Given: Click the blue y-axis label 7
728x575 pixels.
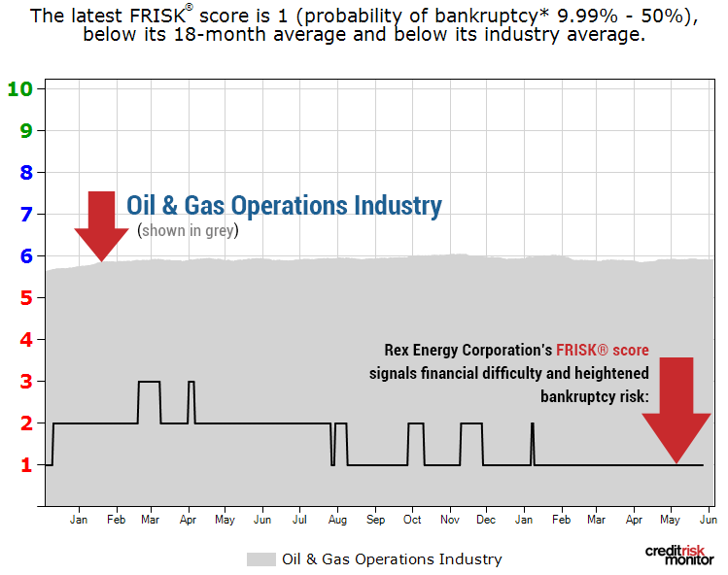Looking at the screenshot, I should click(26, 215).
